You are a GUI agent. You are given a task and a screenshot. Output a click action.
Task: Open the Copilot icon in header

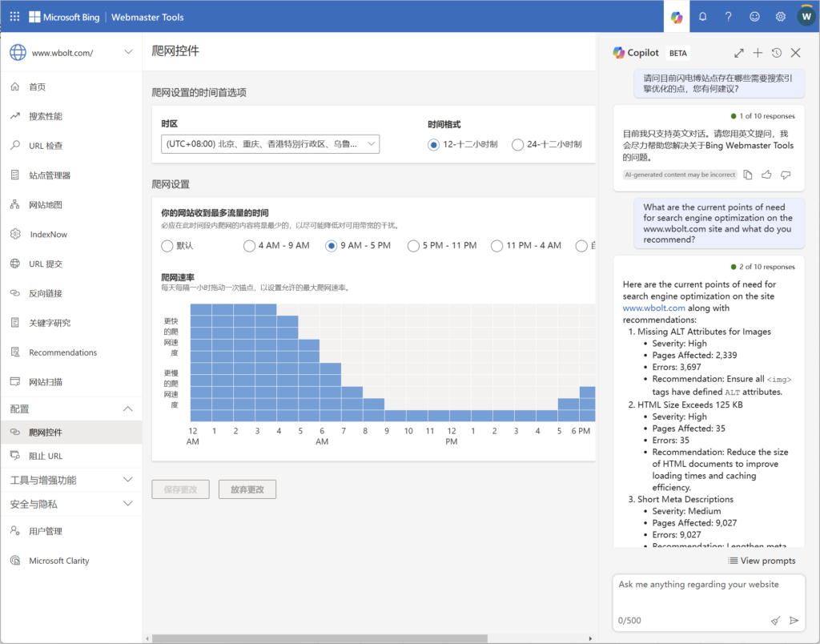(x=677, y=16)
